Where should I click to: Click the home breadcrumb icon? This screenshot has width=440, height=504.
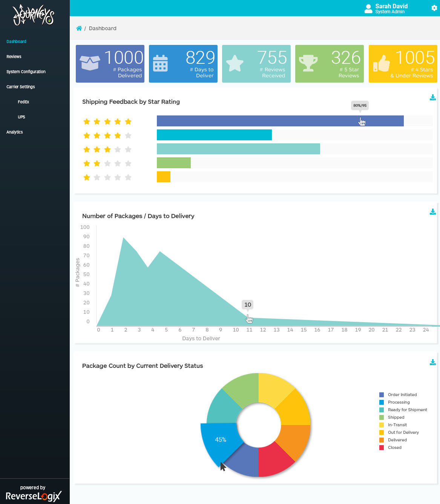click(79, 28)
